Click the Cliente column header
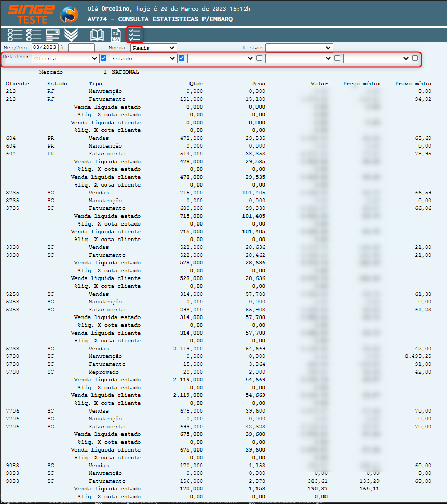The image size is (447, 504). click(17, 84)
